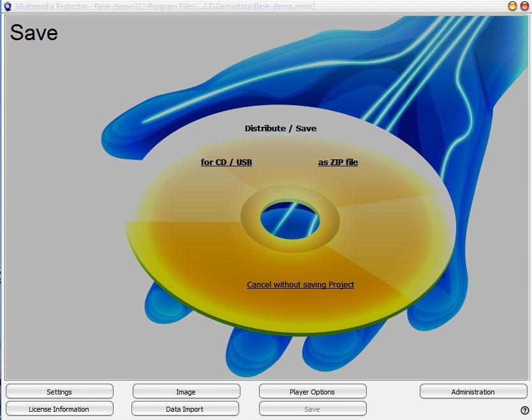The width and height of the screenshot is (532, 420).
Task: Click "Cancel without saving Project" link
Action: click(x=300, y=285)
